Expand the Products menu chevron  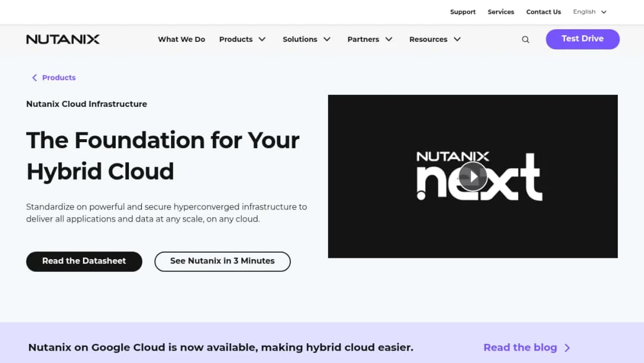262,39
